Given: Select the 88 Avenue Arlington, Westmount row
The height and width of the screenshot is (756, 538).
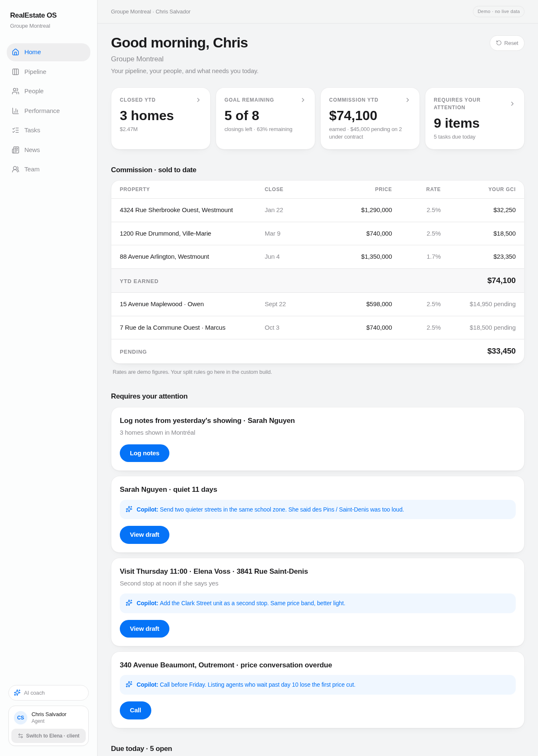Looking at the screenshot, I should (x=318, y=257).
